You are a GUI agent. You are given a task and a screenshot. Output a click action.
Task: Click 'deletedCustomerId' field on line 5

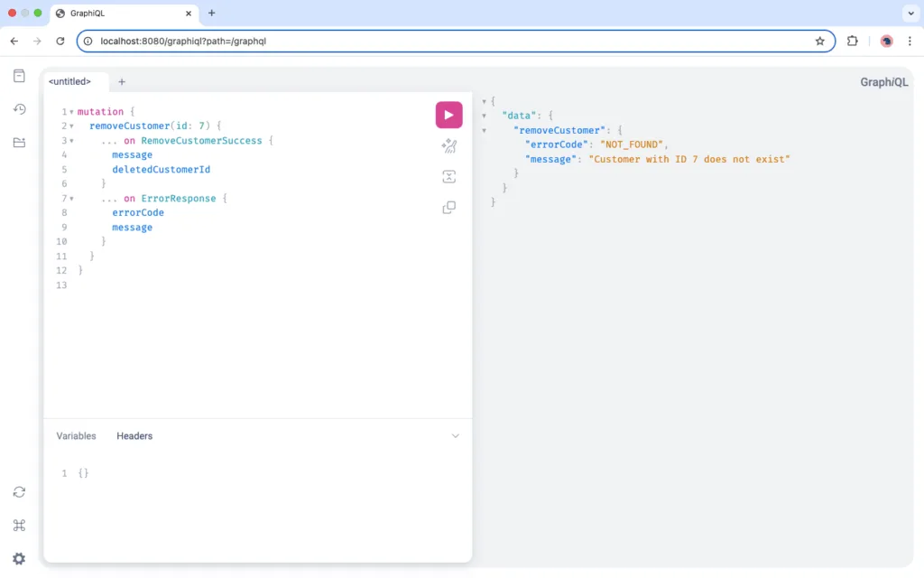pyautogui.click(x=161, y=169)
